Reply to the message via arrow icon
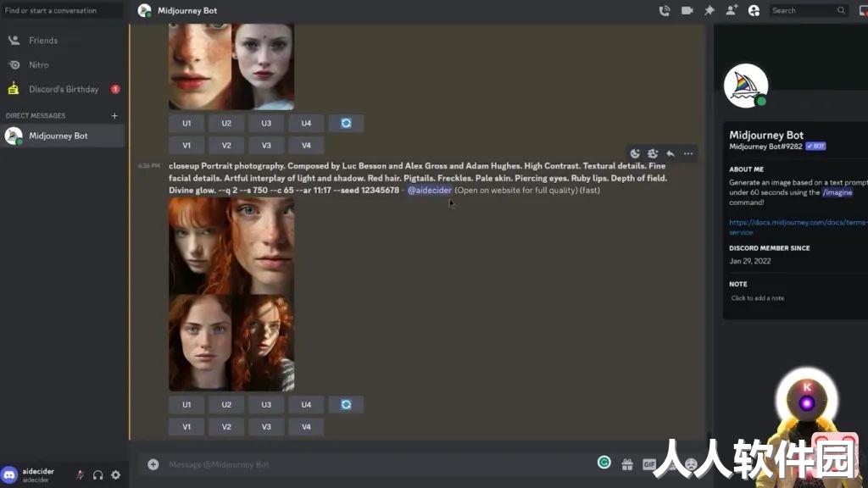The width and height of the screenshot is (868, 488). tap(670, 154)
